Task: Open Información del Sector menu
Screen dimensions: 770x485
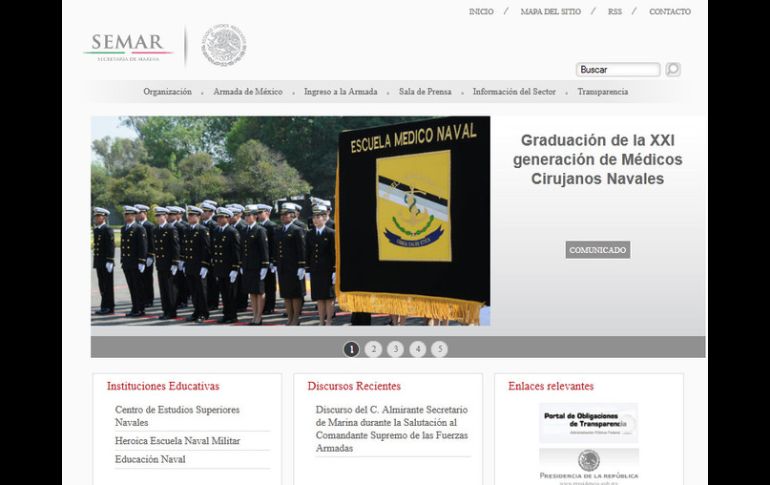Action: pos(514,92)
